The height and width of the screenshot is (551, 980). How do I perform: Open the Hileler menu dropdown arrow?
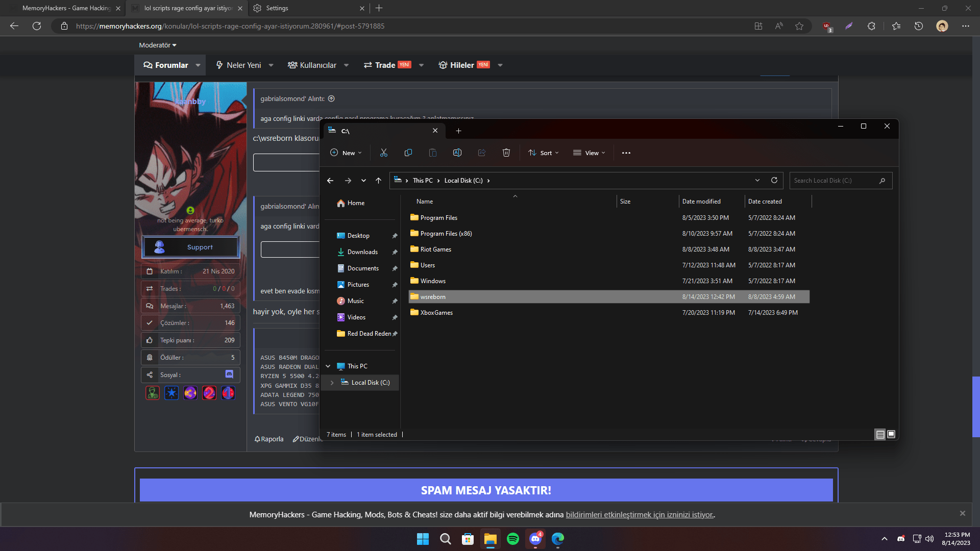coord(500,65)
